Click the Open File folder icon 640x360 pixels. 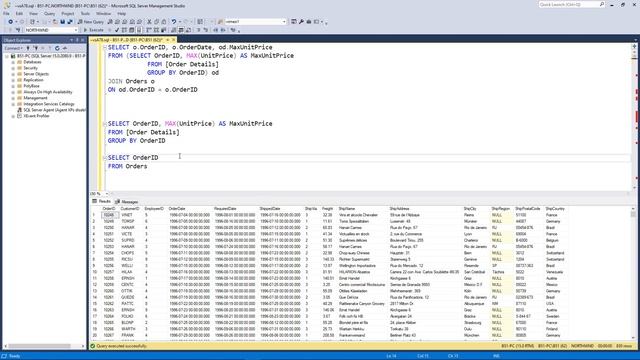pyautogui.click(x=55, y=22)
